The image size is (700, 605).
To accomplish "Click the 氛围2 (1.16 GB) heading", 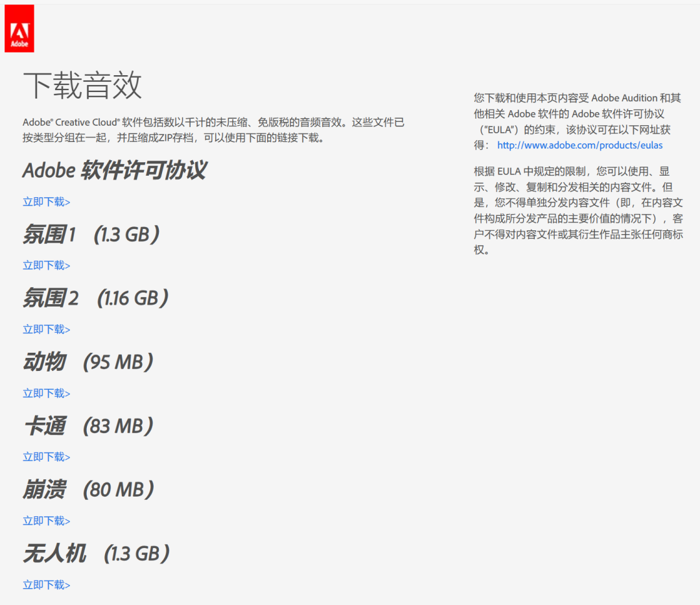I will pos(95,298).
